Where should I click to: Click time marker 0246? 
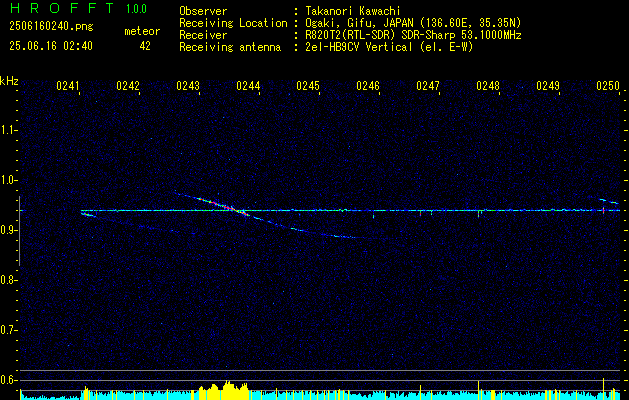point(368,86)
